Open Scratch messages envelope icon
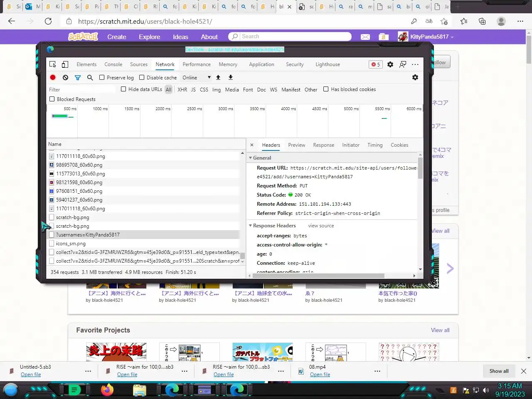This screenshot has width=532, height=399. coord(365,37)
